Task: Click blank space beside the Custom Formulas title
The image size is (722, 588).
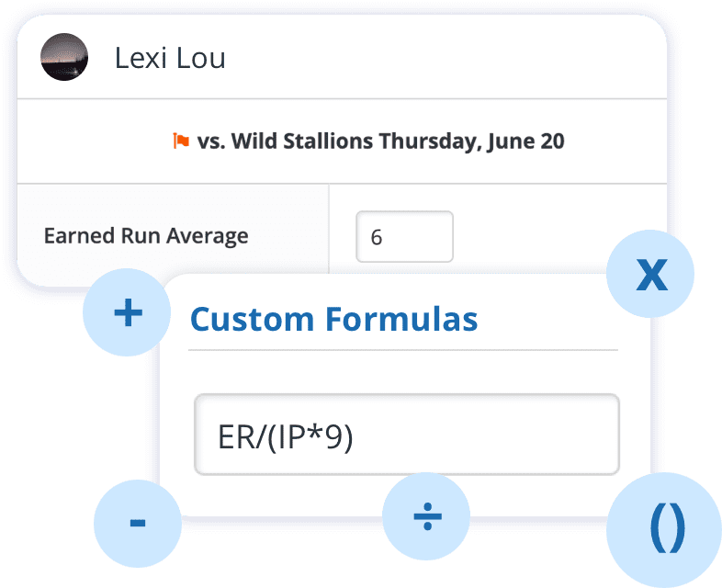Action: tap(544, 319)
